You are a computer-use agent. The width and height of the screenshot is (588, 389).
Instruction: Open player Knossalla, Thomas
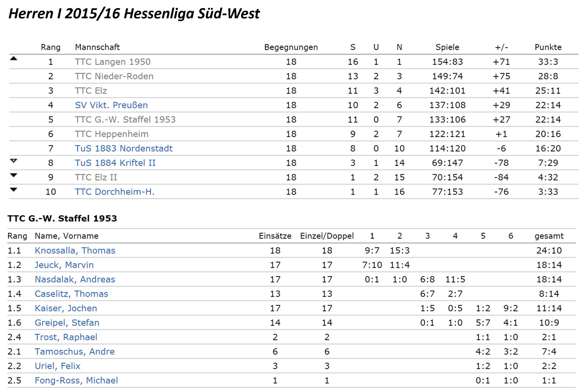point(75,251)
